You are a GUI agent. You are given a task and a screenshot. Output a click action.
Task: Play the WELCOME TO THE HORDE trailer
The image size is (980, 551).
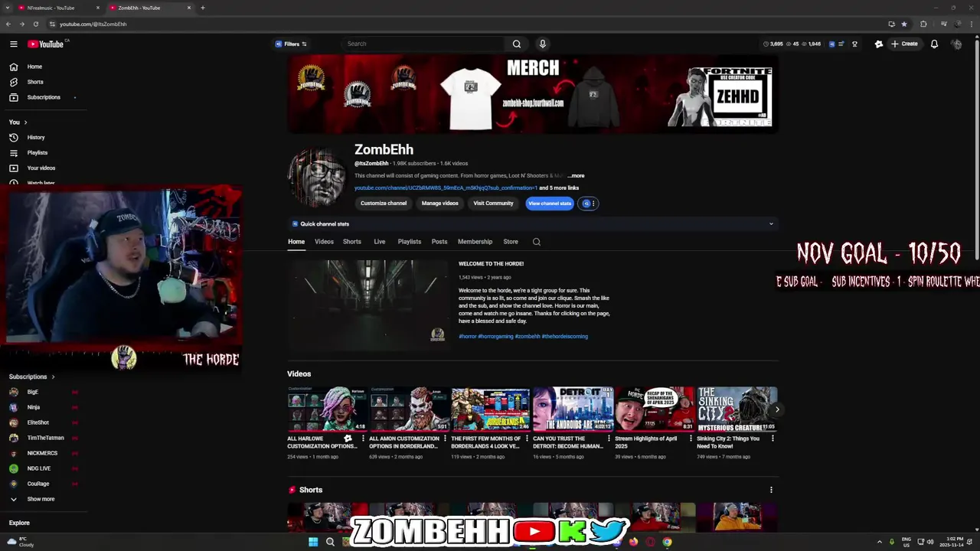368,304
